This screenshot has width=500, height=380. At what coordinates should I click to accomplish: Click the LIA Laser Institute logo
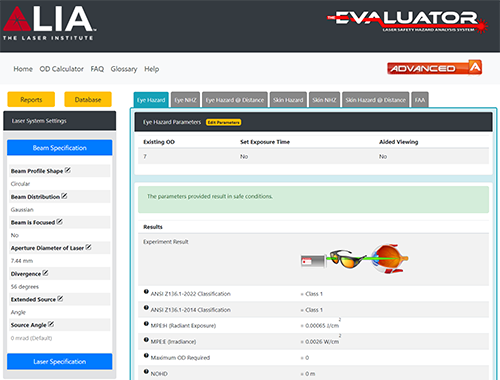pyautogui.click(x=49, y=24)
